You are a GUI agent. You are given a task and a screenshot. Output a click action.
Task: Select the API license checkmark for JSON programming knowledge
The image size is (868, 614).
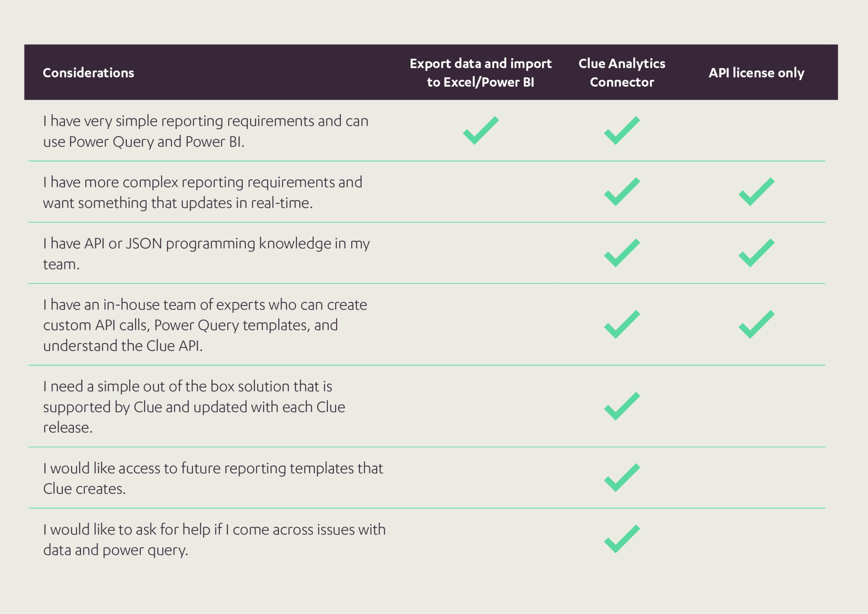[x=756, y=253]
